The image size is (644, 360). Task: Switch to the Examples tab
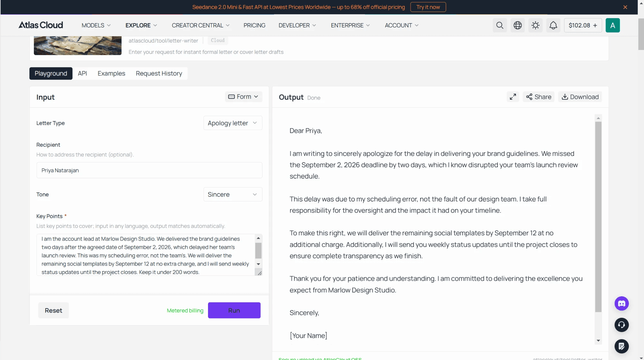coord(111,73)
